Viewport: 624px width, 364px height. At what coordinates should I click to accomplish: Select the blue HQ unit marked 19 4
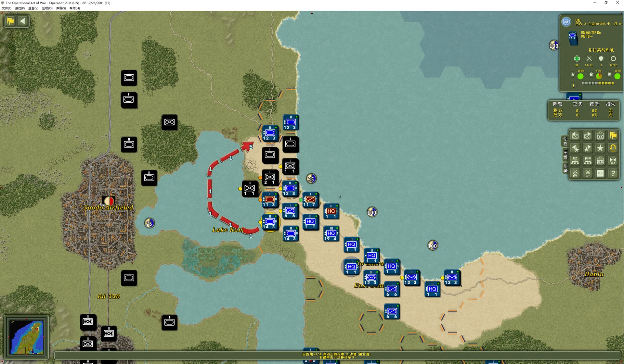[331, 234]
